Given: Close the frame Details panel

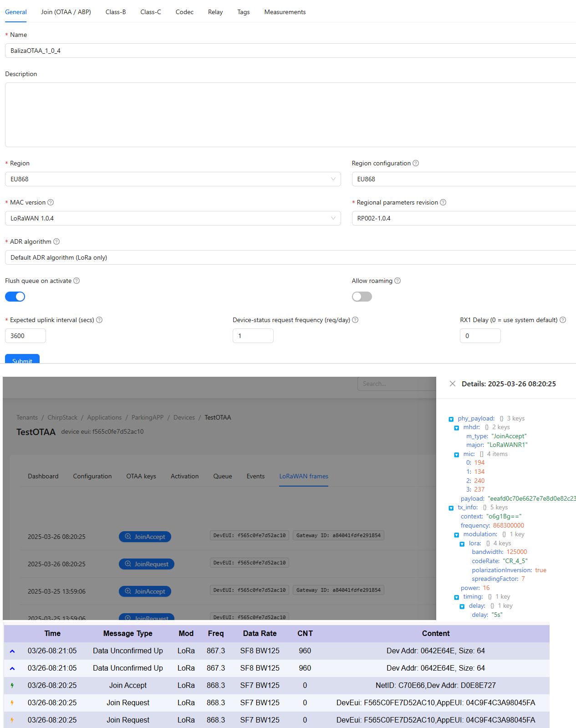Looking at the screenshot, I should pyautogui.click(x=453, y=384).
